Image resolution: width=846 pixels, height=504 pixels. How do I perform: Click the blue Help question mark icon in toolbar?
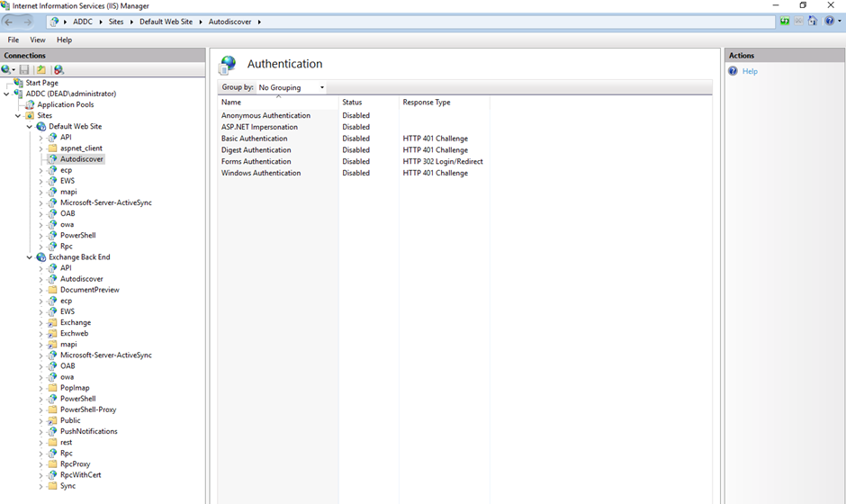(x=829, y=22)
